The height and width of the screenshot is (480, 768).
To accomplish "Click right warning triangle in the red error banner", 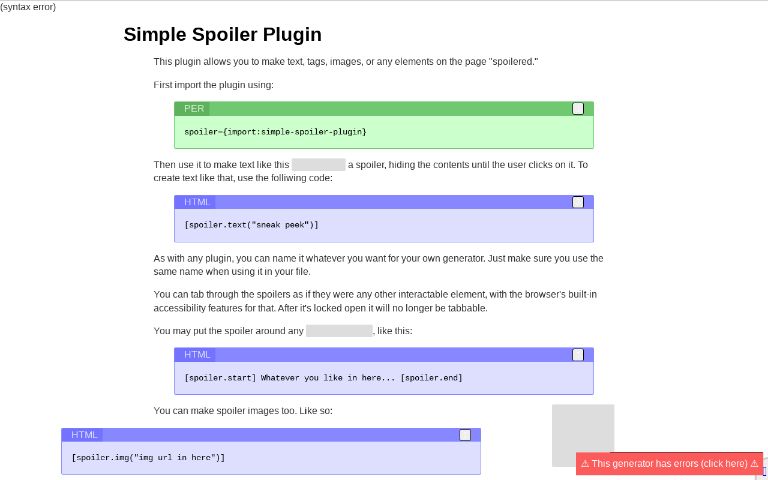I will pos(754,464).
